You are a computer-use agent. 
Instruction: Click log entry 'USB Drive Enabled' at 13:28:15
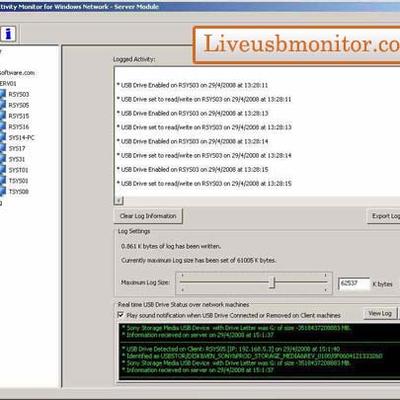click(192, 169)
